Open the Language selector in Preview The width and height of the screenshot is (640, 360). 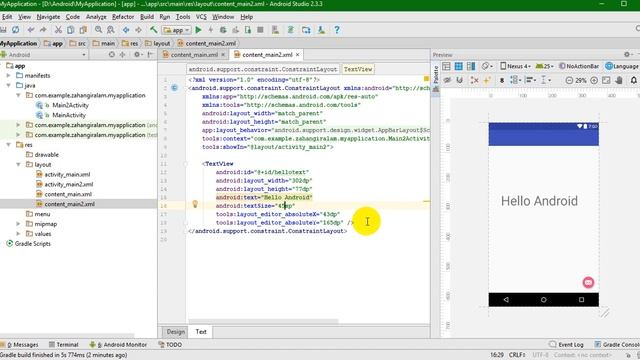point(622,66)
